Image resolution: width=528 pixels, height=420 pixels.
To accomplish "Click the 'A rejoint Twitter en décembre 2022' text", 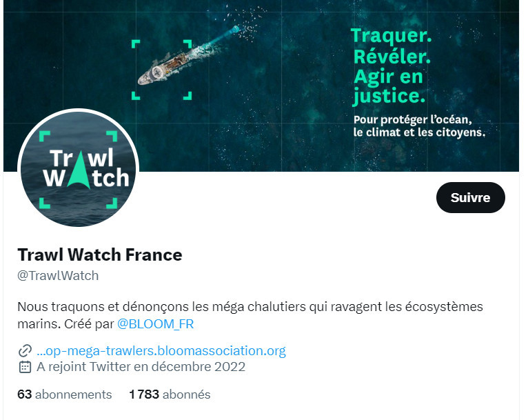I will point(141,367).
